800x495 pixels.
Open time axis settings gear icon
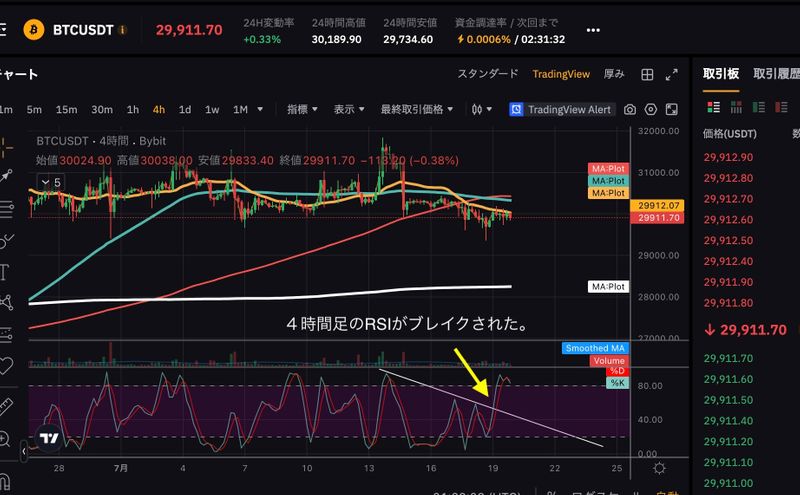[x=659, y=468]
